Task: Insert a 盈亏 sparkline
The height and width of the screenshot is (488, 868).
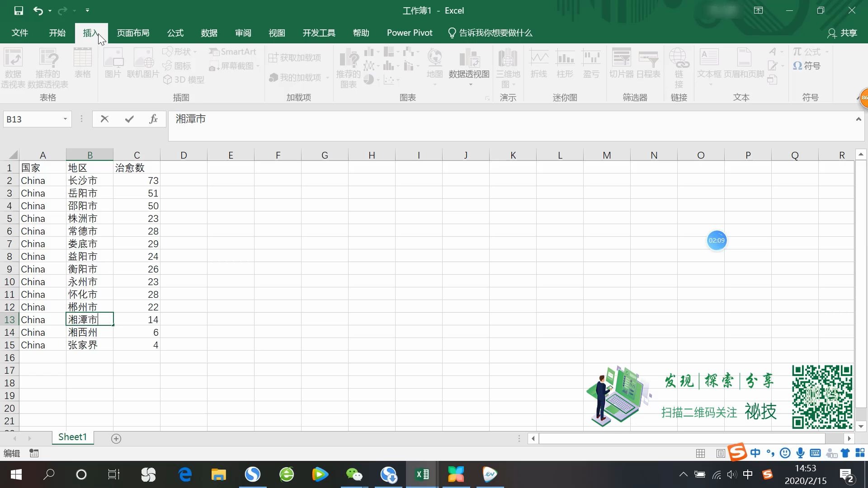Action: coord(591,63)
